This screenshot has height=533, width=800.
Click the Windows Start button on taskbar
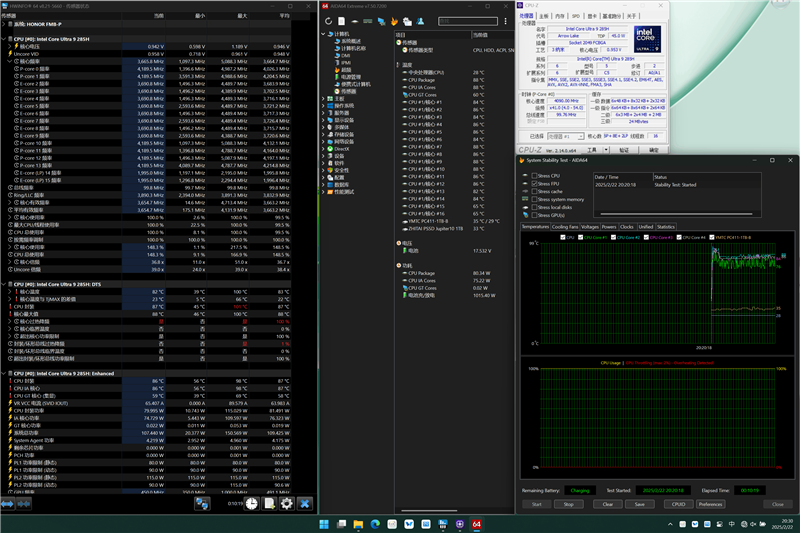coord(323,524)
